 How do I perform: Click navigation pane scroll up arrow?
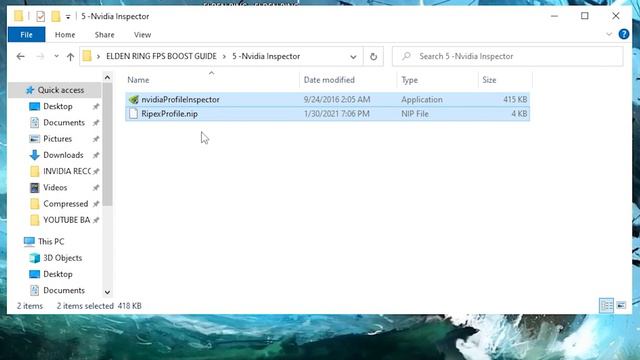pos(107,77)
